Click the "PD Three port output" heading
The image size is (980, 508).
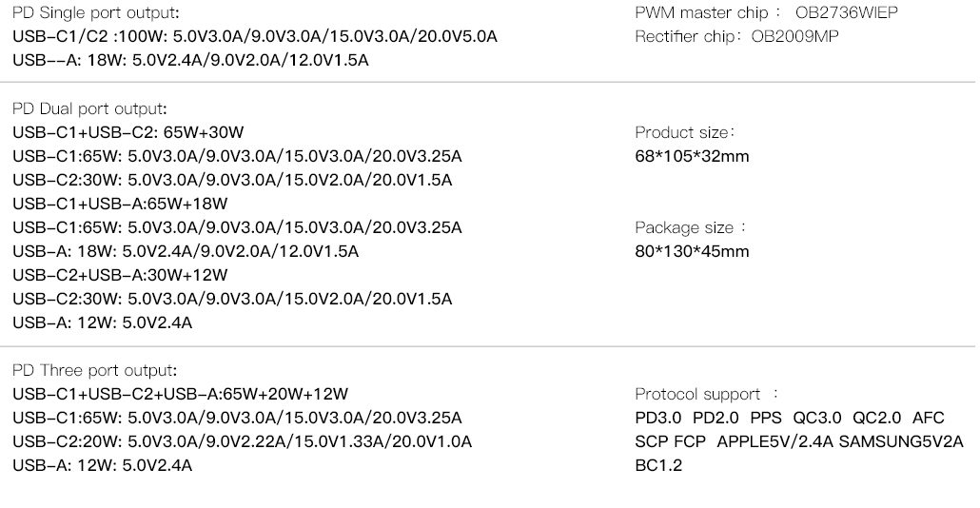(x=95, y=370)
